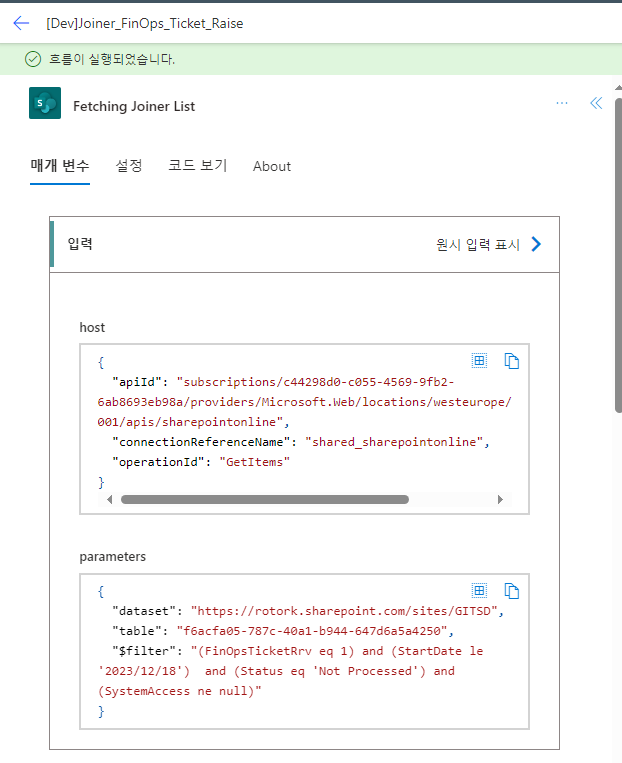
Task: Click the "dataset" key in parameters
Action: (x=144, y=611)
